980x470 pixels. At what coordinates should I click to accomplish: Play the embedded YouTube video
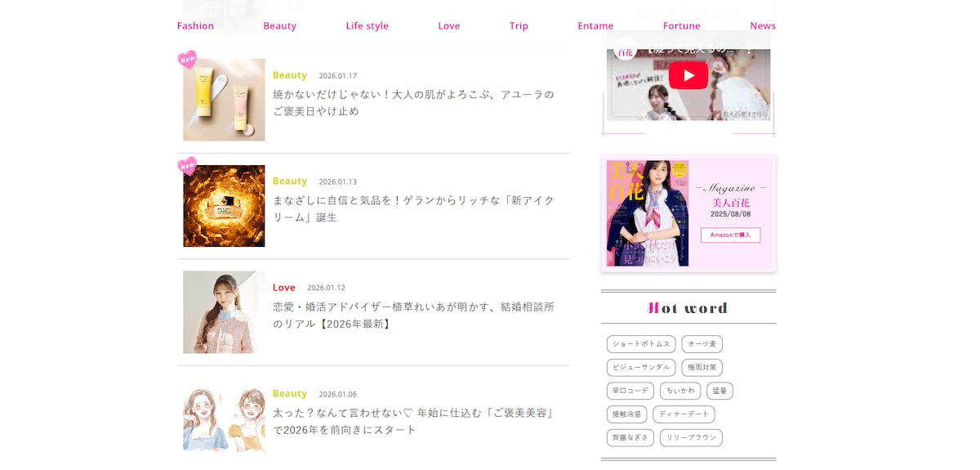point(688,76)
